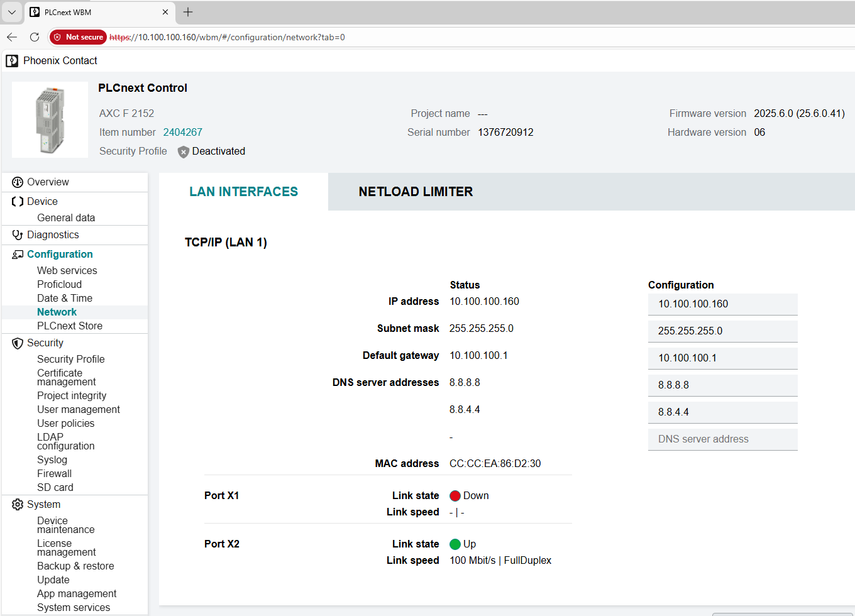Open User management page

79,410
